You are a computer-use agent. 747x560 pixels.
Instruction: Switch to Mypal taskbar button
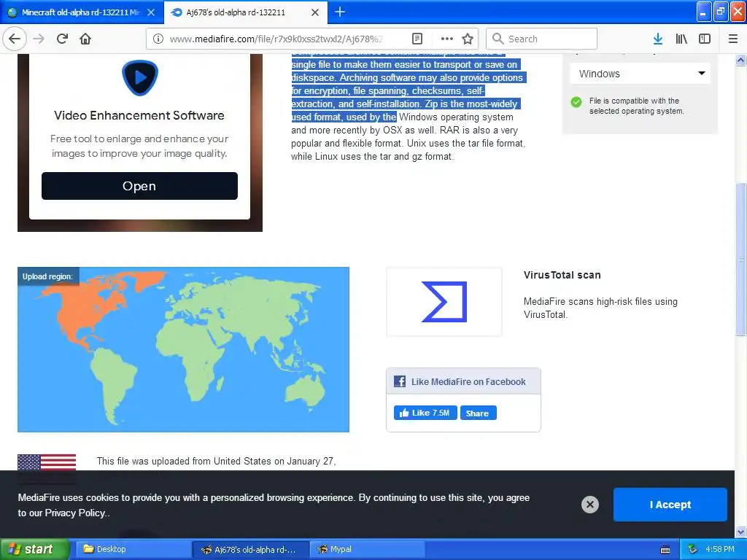click(x=368, y=549)
